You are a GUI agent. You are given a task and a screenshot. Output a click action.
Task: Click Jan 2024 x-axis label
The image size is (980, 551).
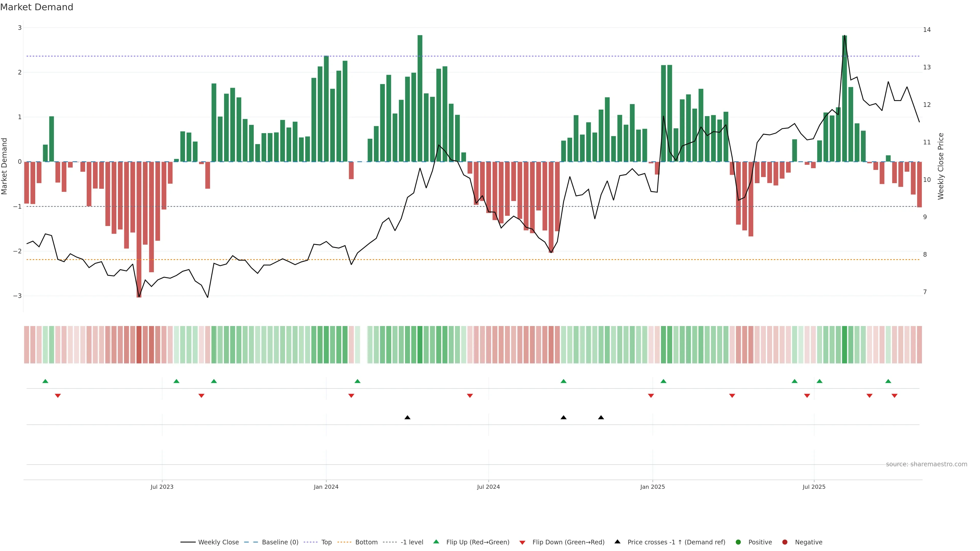pos(326,487)
